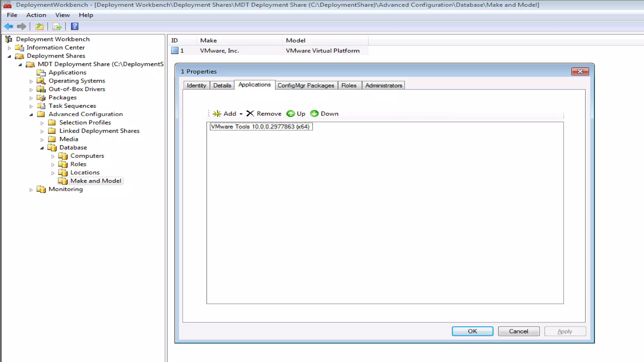
Task: Click the Packages node icon
Action: 41,97
